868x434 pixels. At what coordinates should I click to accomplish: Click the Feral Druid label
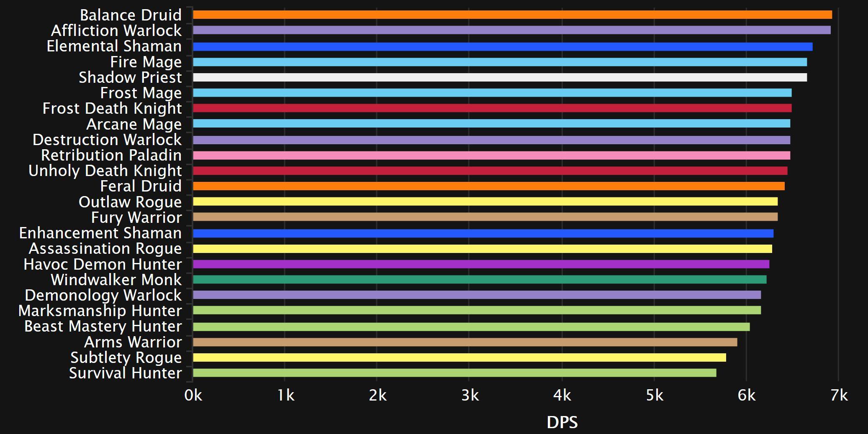tap(141, 186)
